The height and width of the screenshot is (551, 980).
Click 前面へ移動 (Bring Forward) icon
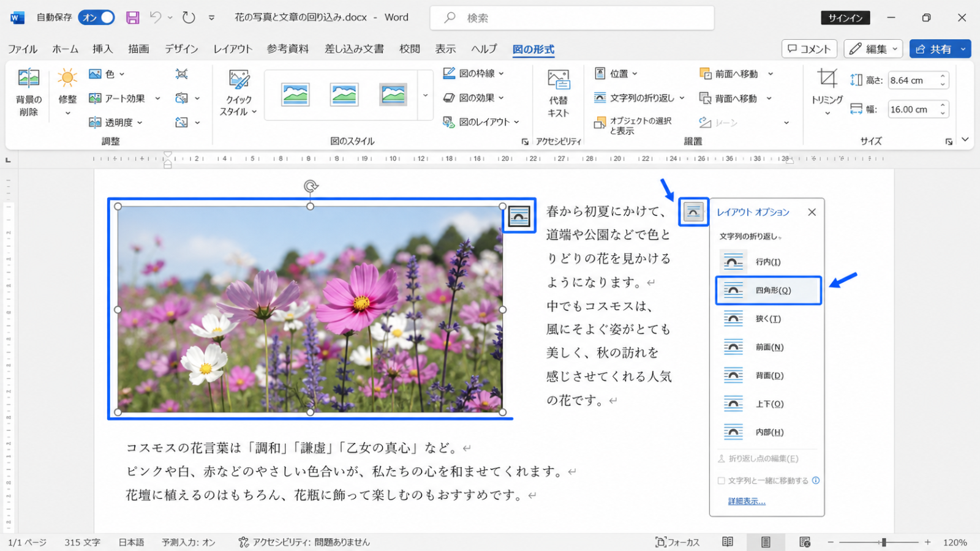[705, 73]
